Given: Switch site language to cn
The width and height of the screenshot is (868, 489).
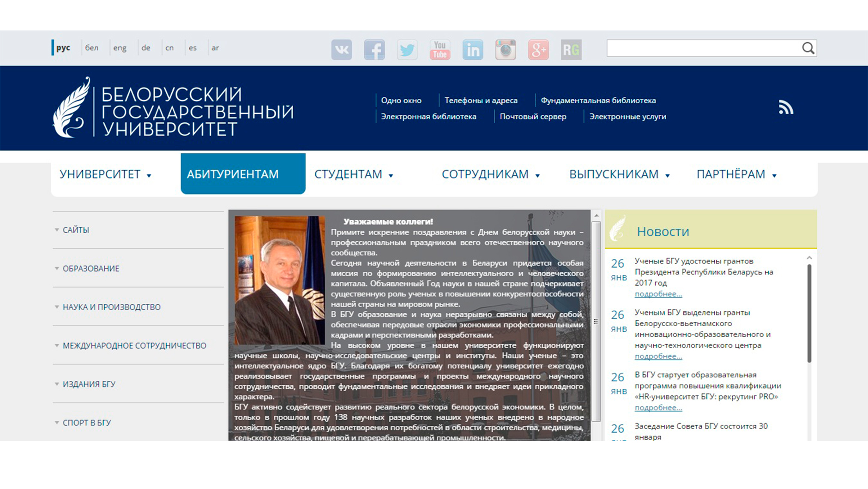Looking at the screenshot, I should click(169, 48).
